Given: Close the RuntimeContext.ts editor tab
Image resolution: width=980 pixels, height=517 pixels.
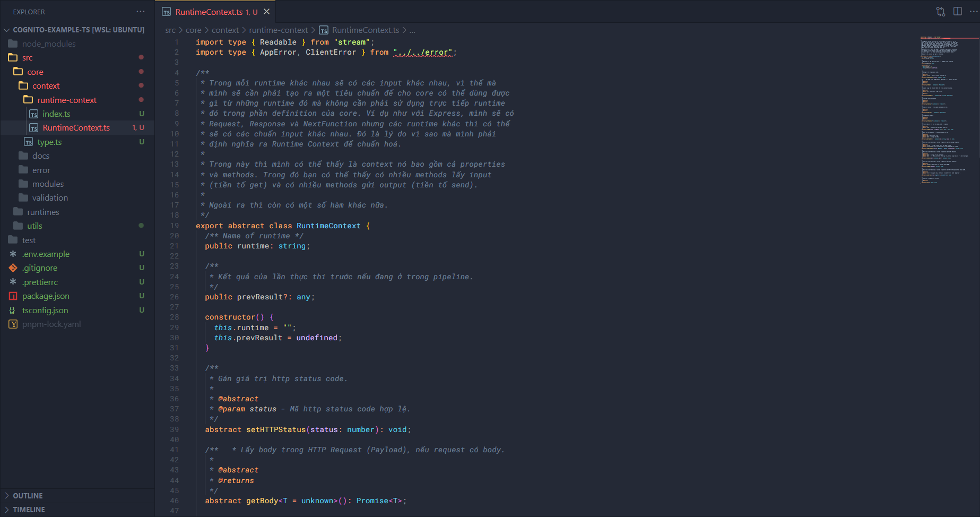Looking at the screenshot, I should 267,12.
